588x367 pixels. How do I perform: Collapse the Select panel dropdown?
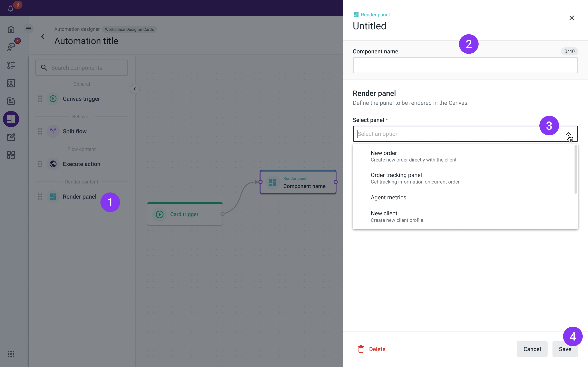(x=568, y=134)
